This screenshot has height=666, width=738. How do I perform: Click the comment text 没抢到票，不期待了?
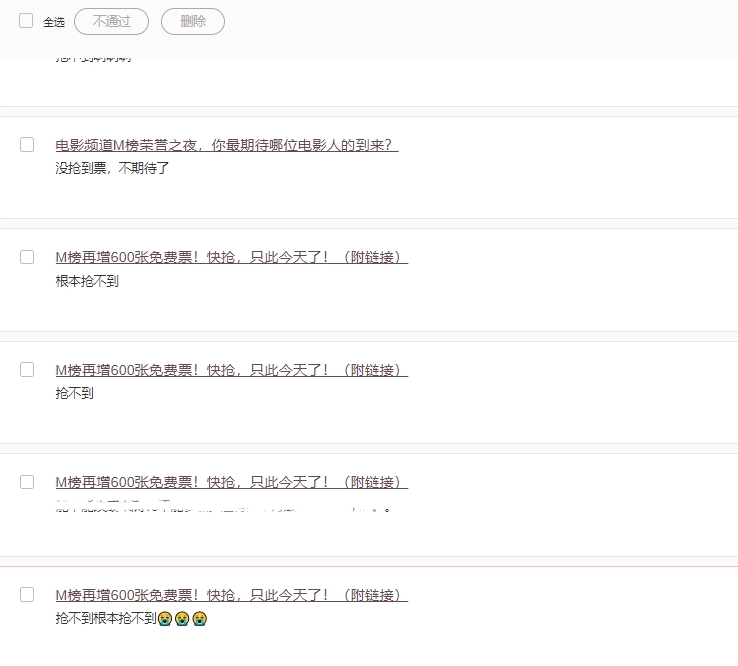tap(112, 168)
